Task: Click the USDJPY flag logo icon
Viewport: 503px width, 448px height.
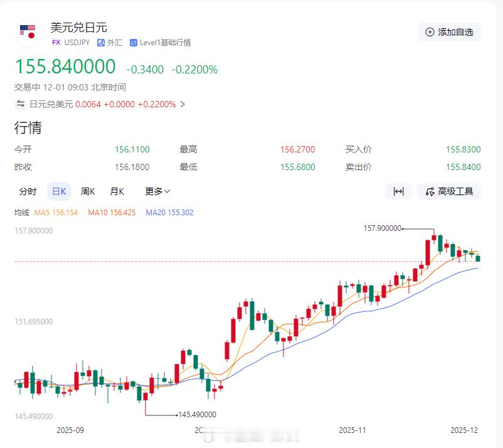Action: coord(29,33)
